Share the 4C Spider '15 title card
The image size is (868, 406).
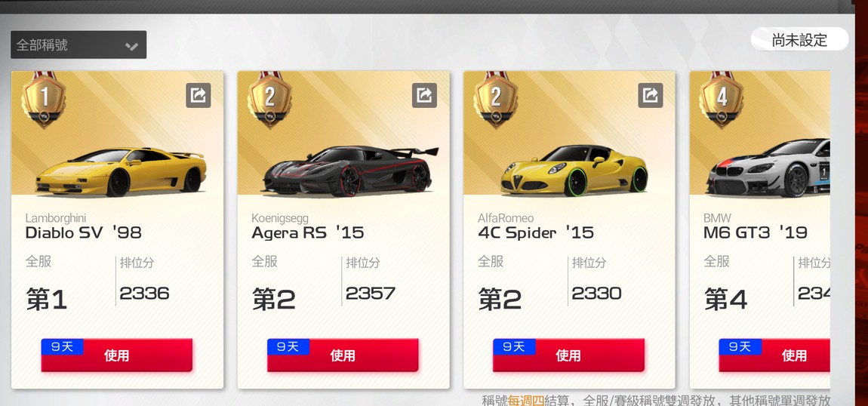[x=651, y=95]
